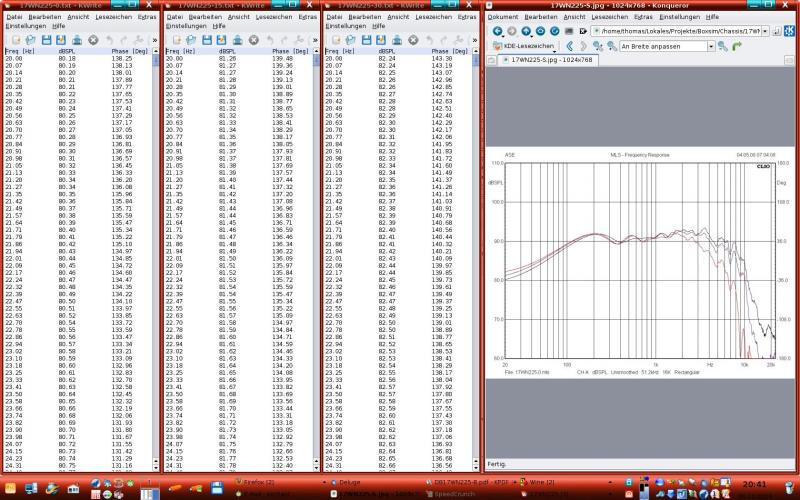This screenshot has height=500, width=800.
Task: Open Datei menu in 17WN225-0.txt KWrite
Action: click(14, 17)
